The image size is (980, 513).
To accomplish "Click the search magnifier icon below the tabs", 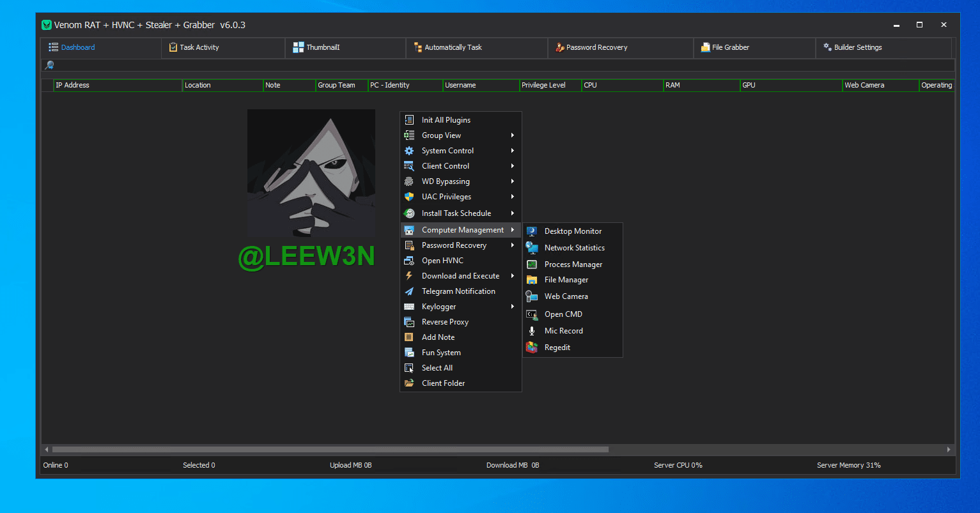I will [x=49, y=65].
